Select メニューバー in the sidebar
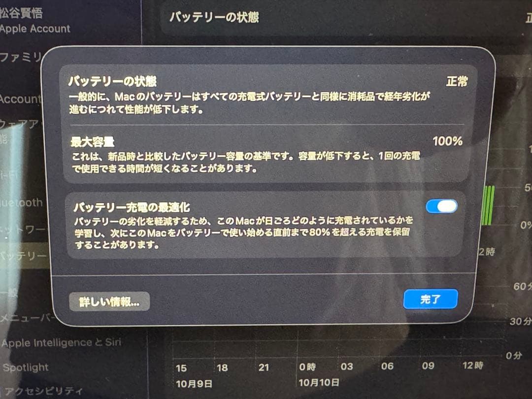Image resolution: width=532 pixels, height=399 pixels. pos(27,318)
